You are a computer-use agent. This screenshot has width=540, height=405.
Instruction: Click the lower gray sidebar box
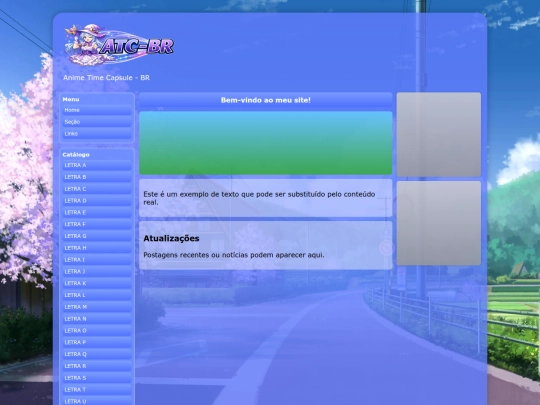438,223
